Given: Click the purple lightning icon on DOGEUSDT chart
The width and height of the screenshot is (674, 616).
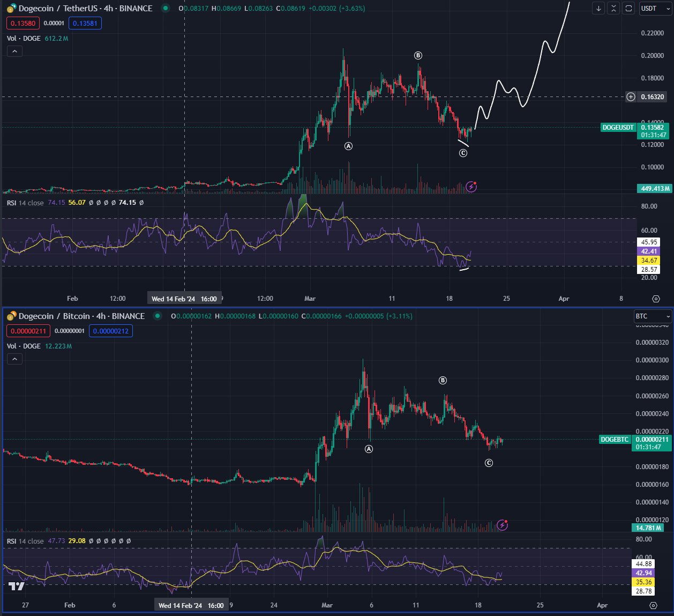Looking at the screenshot, I should coord(471,187).
